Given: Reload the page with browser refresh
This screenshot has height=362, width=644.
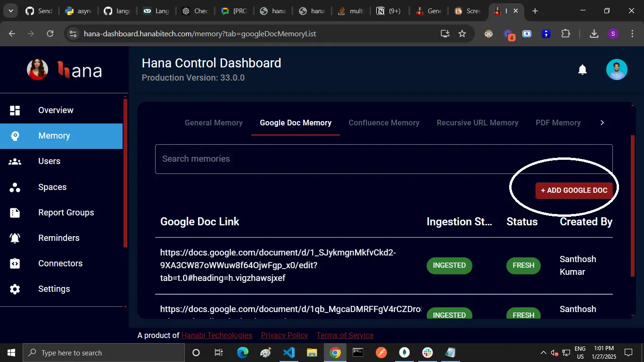Looking at the screenshot, I should pos(50,33).
